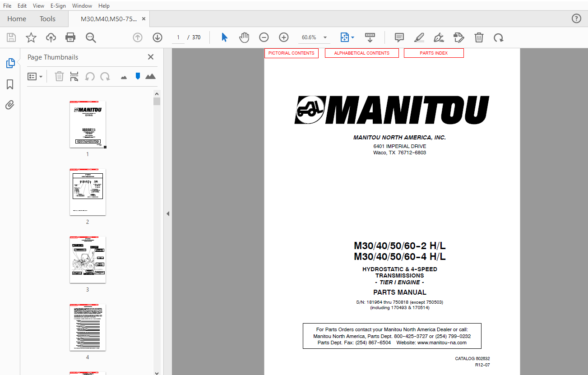Click the thumbnails scrollbar thumb
Image resolution: width=588 pixels, height=375 pixels.
pos(157,102)
